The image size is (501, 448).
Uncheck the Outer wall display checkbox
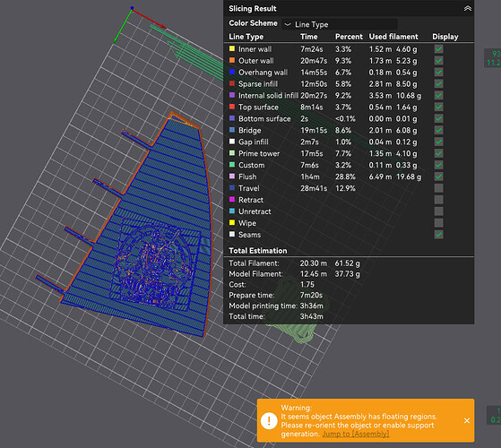point(438,60)
